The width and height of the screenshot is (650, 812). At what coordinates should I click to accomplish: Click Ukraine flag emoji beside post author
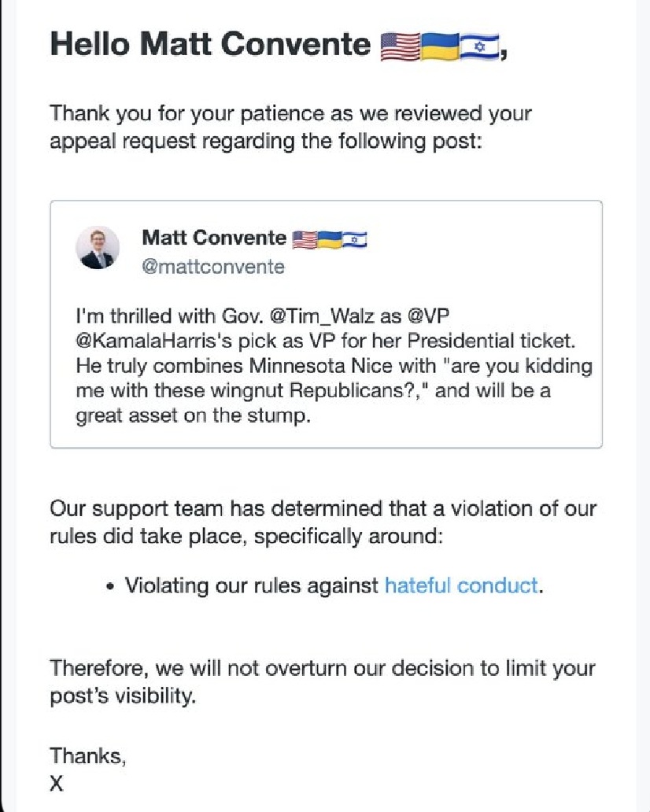[330, 240]
